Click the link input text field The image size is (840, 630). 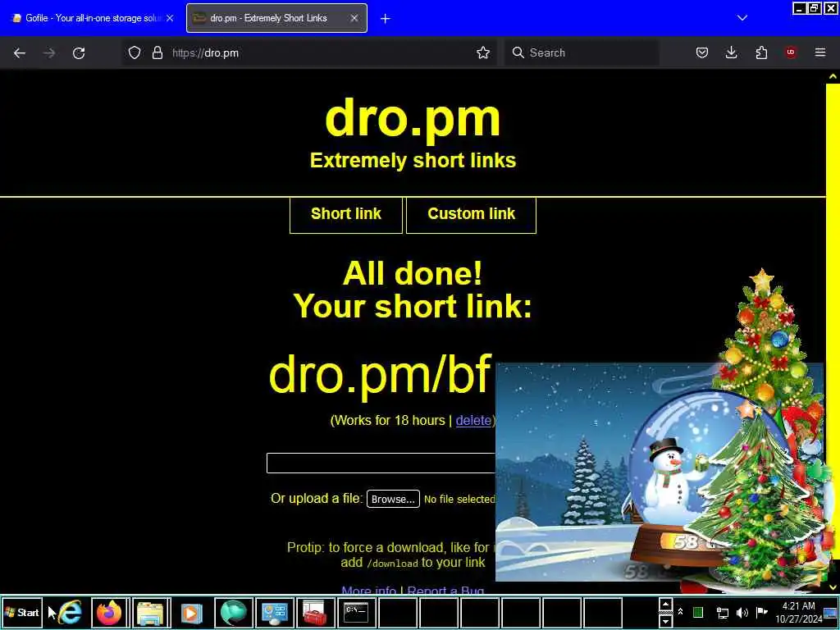(381, 463)
